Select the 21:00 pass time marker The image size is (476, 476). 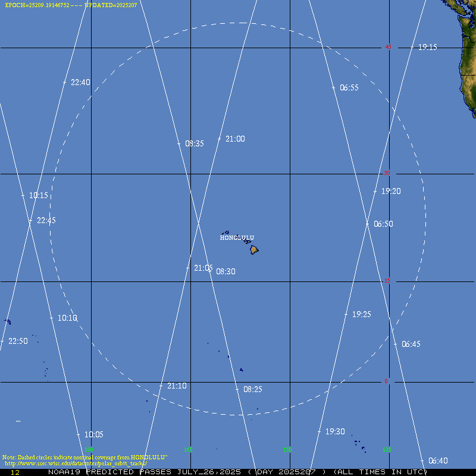(x=234, y=139)
